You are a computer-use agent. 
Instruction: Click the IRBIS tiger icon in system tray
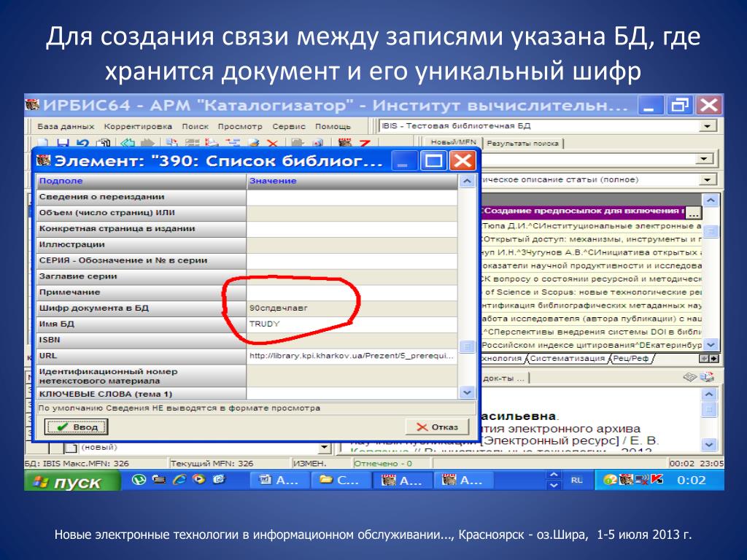(x=626, y=480)
